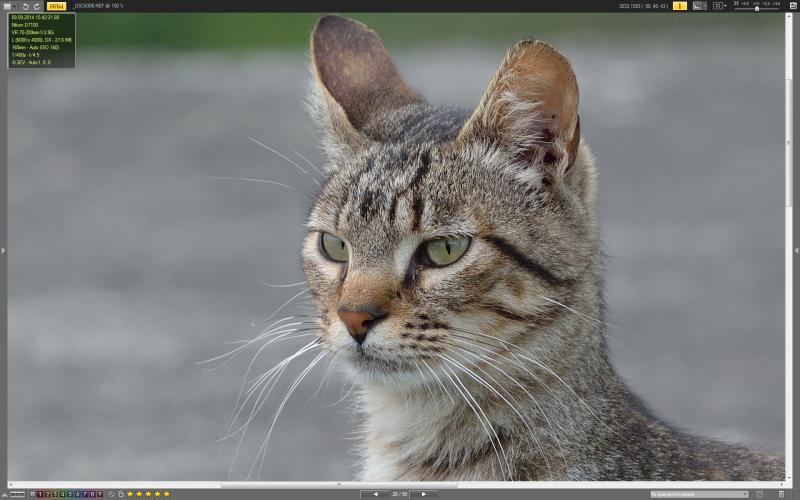Click the shutter speed and aperture text

tap(25, 55)
